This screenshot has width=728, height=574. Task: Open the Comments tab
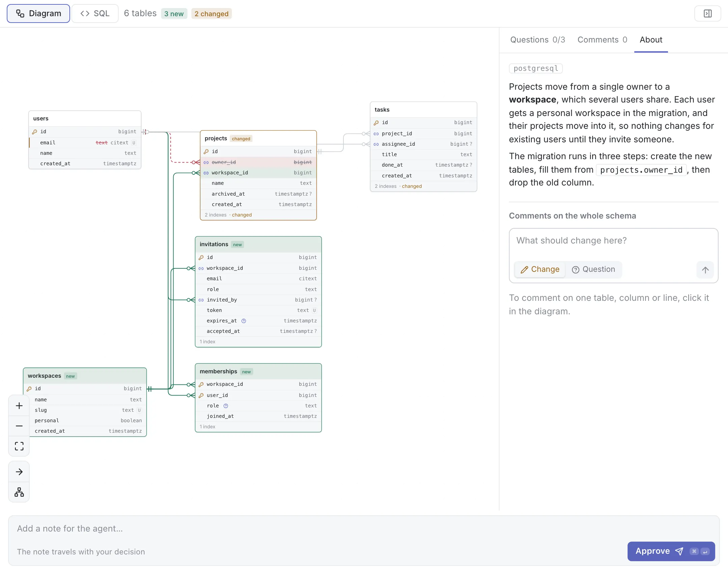pyautogui.click(x=602, y=40)
